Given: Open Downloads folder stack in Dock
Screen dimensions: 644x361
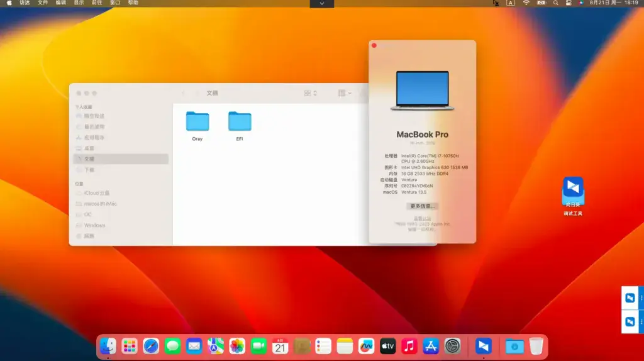Looking at the screenshot, I should click(x=514, y=346).
